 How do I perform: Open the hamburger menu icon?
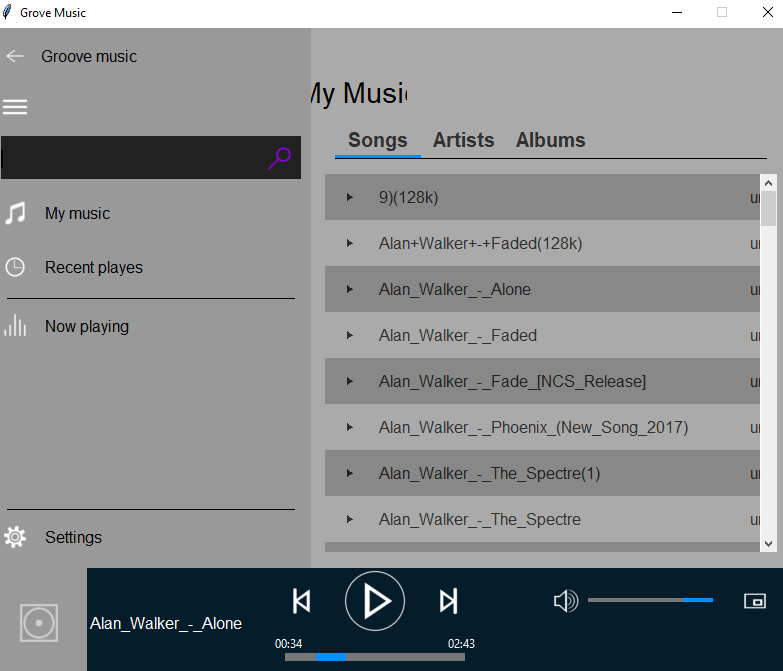15,107
